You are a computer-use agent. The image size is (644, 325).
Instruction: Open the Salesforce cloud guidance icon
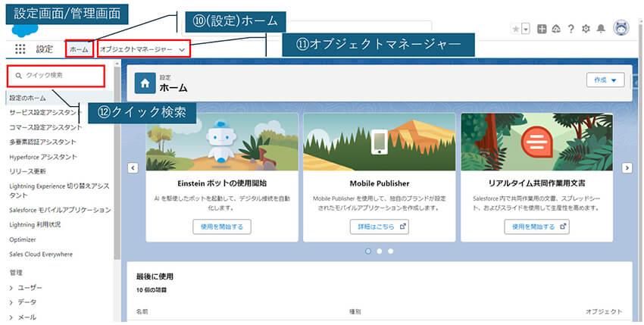pos(556,29)
